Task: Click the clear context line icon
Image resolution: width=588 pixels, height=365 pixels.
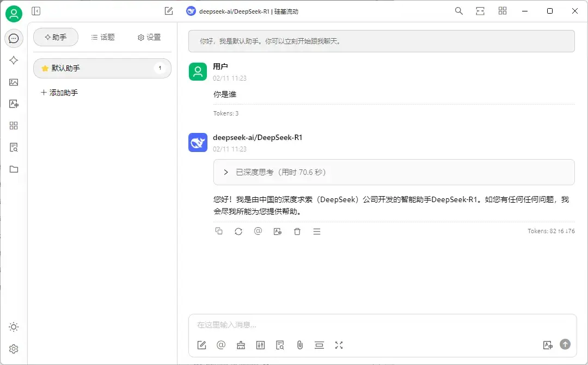Action: [319, 345]
